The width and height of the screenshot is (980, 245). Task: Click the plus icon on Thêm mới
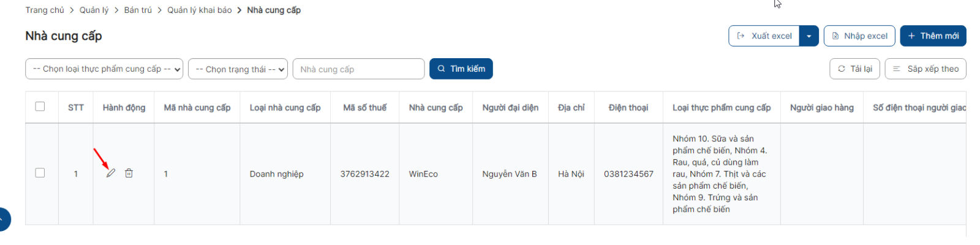click(x=911, y=36)
